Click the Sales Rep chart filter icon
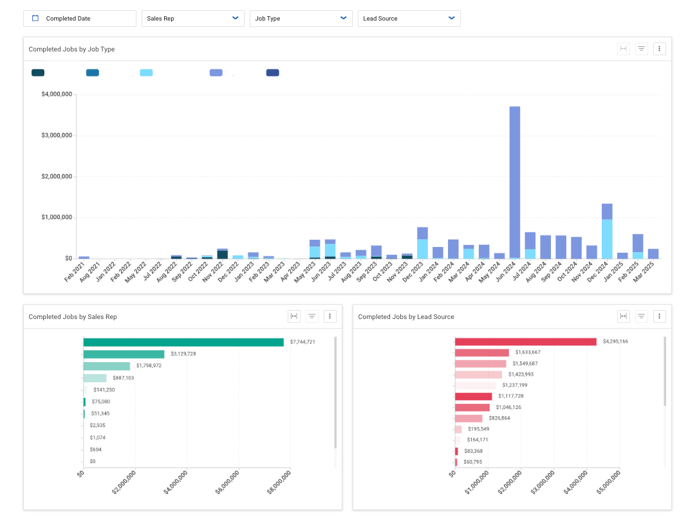Image resolution: width=688 pixels, height=521 pixels. pos(312,316)
